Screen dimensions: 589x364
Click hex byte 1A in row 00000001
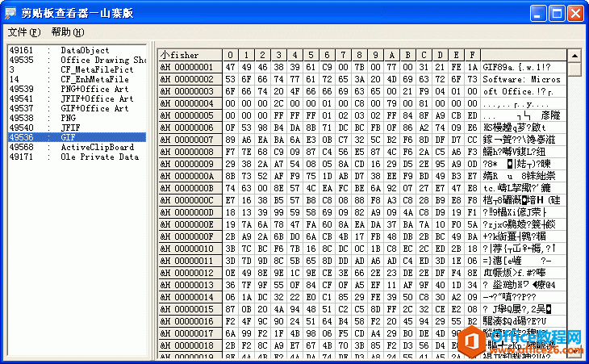[x=473, y=67]
